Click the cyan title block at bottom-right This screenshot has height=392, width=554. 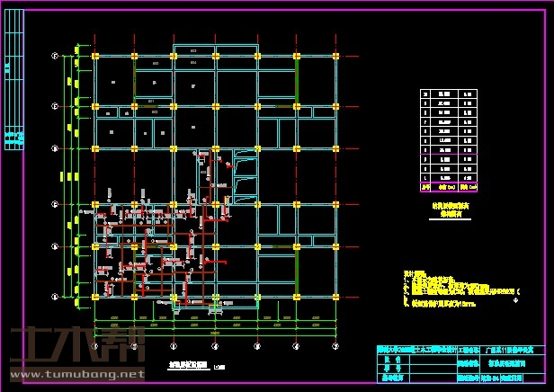click(x=460, y=365)
